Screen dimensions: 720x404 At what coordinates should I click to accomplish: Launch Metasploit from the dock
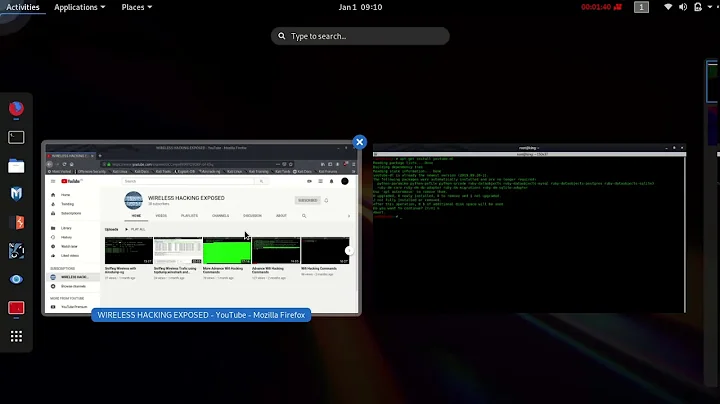point(16,194)
